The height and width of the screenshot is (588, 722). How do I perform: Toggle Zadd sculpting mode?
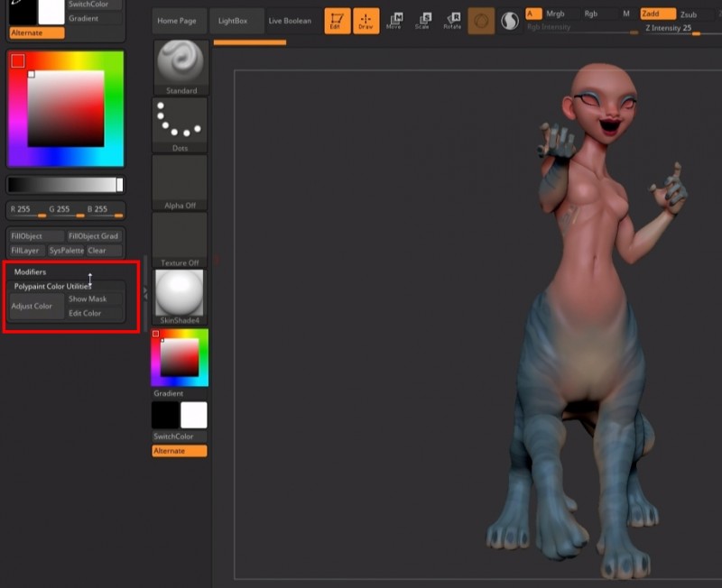[x=657, y=14]
